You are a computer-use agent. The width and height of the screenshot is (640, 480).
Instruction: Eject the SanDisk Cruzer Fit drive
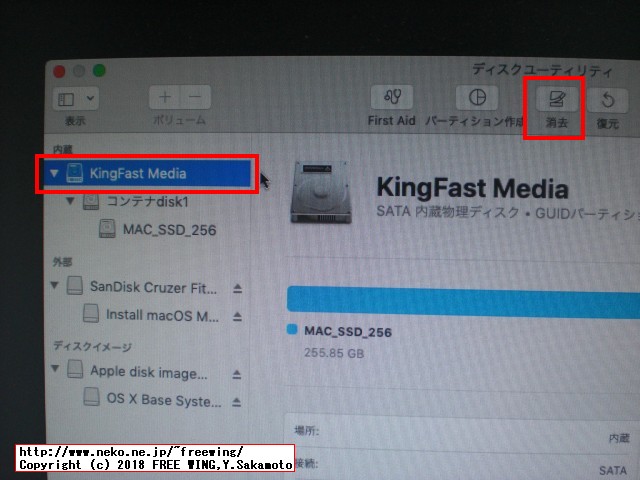[237, 288]
